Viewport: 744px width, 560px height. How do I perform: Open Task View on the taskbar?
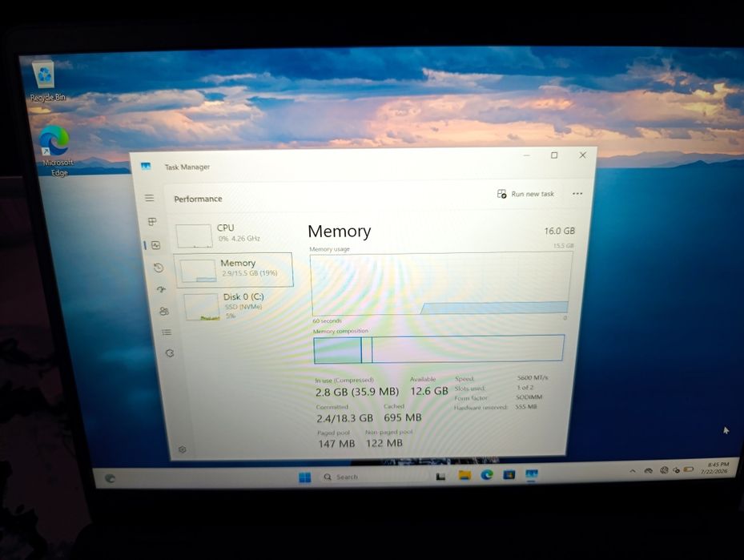[440, 476]
